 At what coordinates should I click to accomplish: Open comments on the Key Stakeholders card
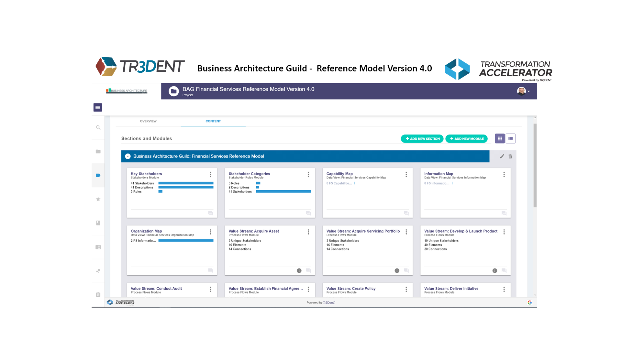pos(211,213)
